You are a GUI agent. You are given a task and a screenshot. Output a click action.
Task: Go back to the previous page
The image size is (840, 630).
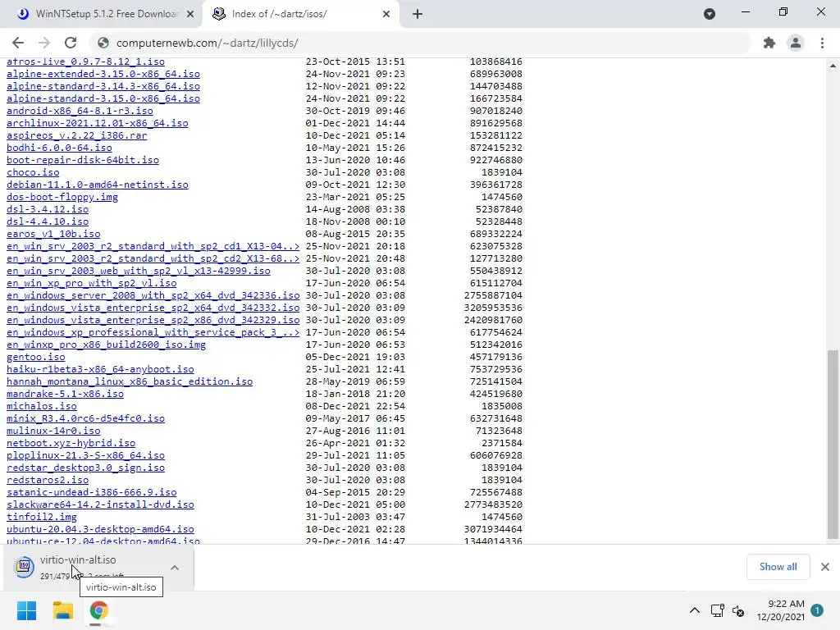[x=18, y=43]
